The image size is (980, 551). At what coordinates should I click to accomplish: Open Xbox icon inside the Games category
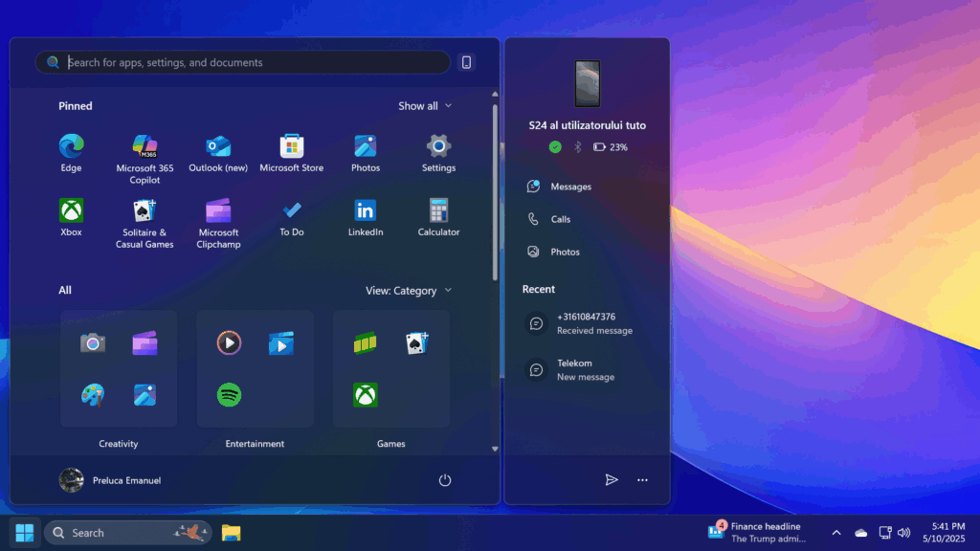[x=365, y=395]
